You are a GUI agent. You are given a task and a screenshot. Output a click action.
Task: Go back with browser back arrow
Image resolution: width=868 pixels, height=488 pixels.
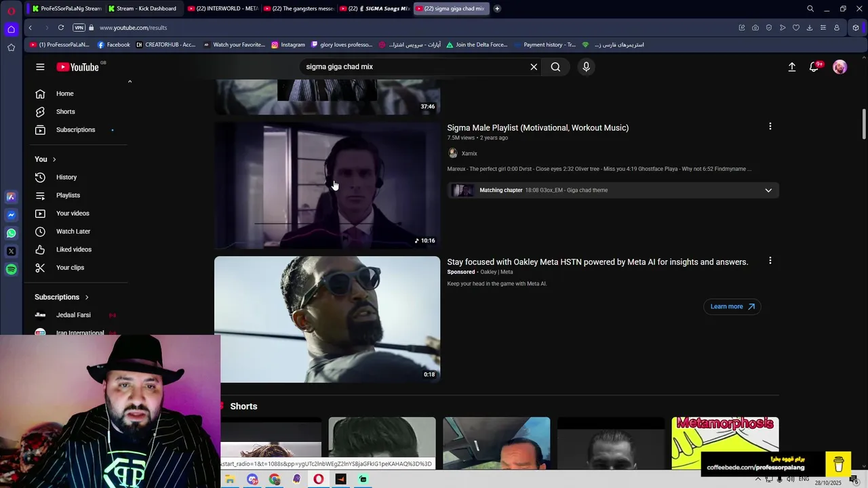click(x=30, y=28)
